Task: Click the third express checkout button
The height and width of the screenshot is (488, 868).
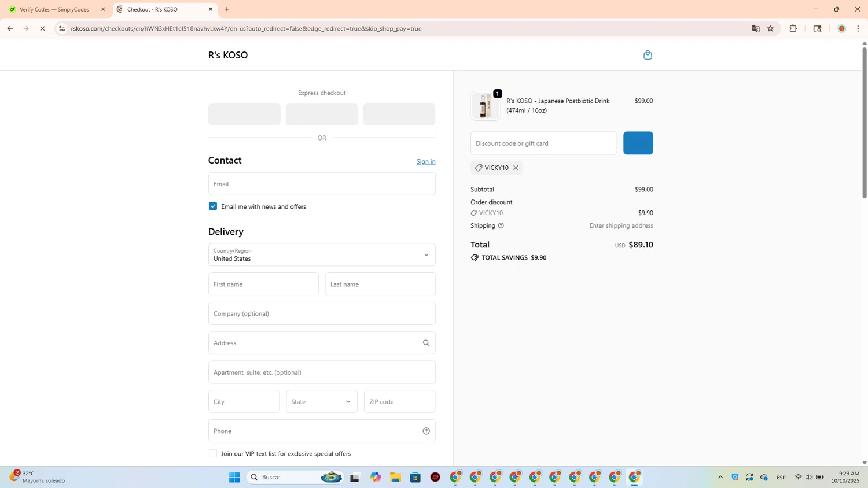Action: click(399, 114)
